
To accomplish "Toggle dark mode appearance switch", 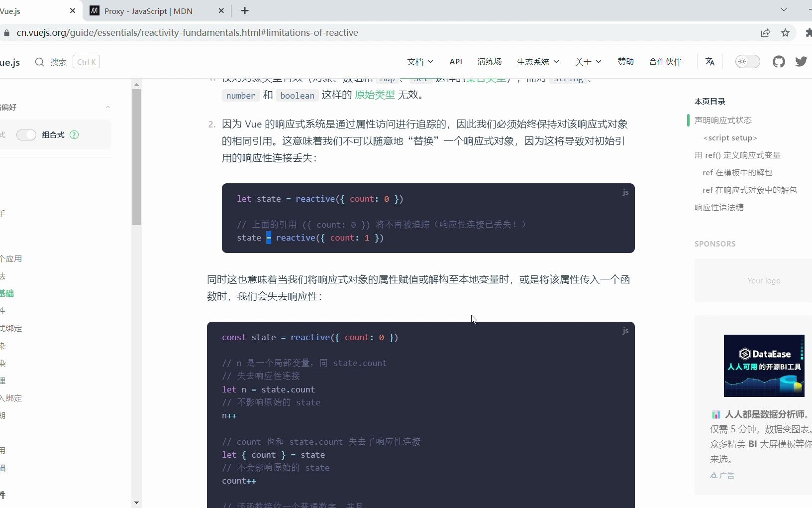I will (x=747, y=62).
